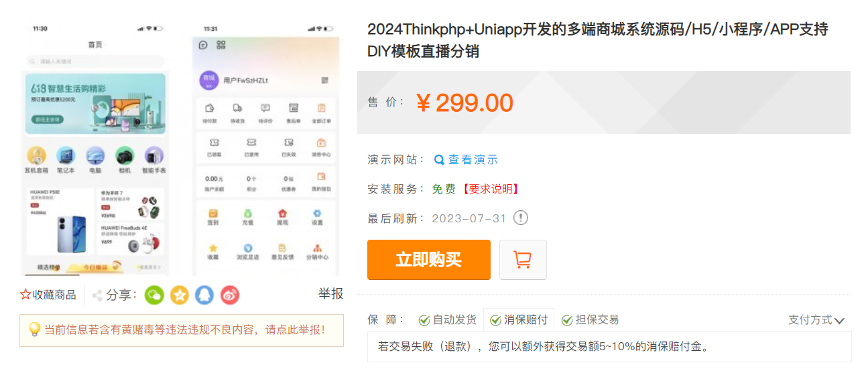Image resolution: width=868 pixels, height=381 pixels.
Task: Click the chevron arrow beside 支付方式
Action: (839, 321)
